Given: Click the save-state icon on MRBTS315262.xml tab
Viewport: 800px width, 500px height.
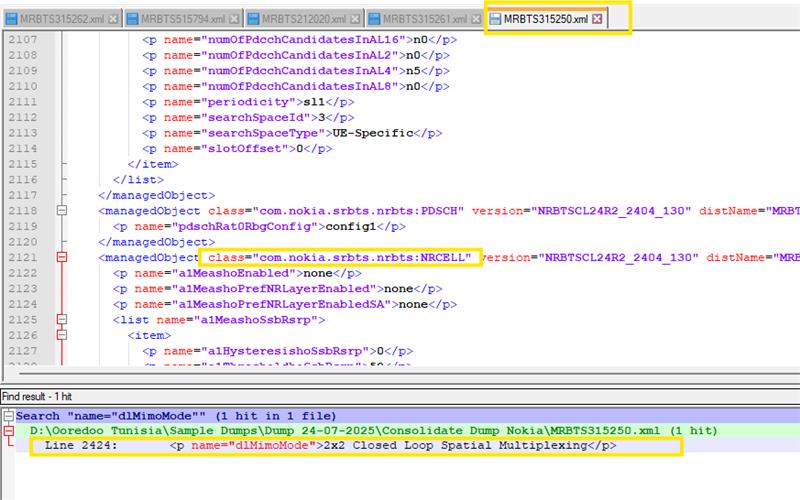Looking at the screenshot, I should pyautogui.click(x=9, y=19).
